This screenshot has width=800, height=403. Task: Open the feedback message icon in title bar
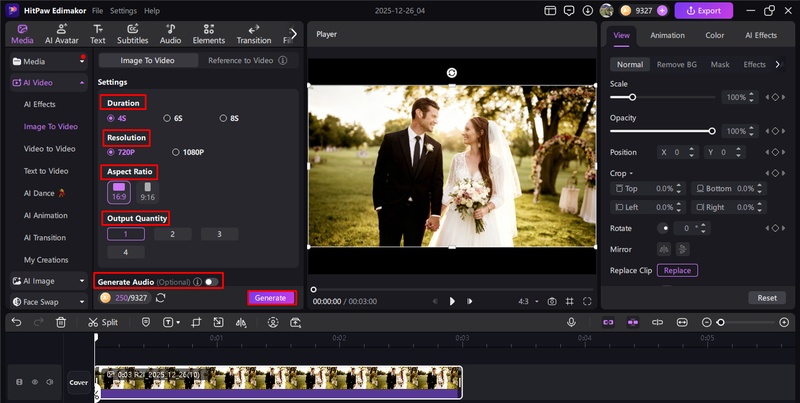tap(569, 11)
